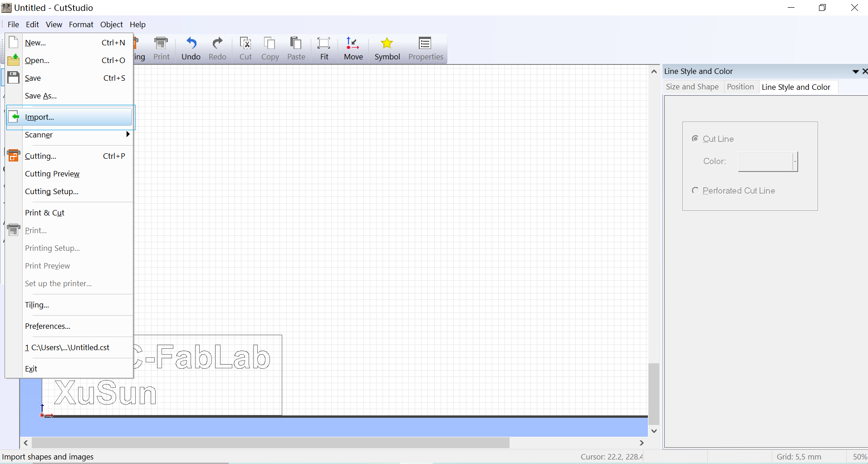The height and width of the screenshot is (464, 868).
Task: Click the Cursor coordinates status entry
Action: [x=611, y=457]
